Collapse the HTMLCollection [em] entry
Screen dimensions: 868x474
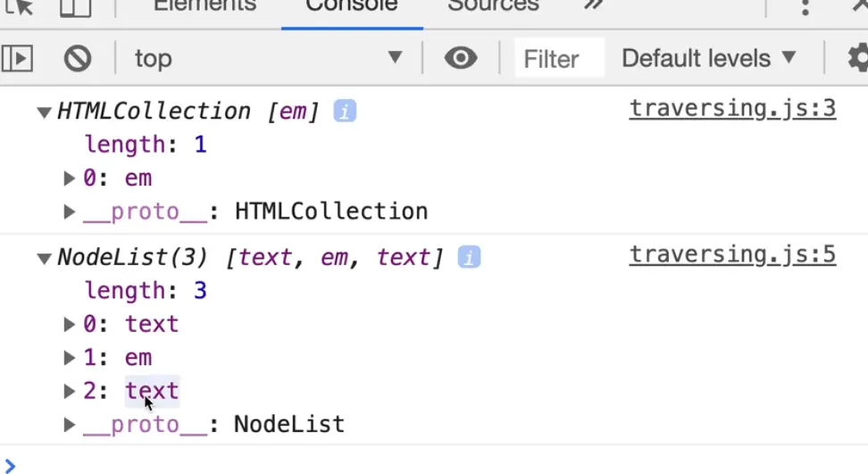(x=44, y=112)
